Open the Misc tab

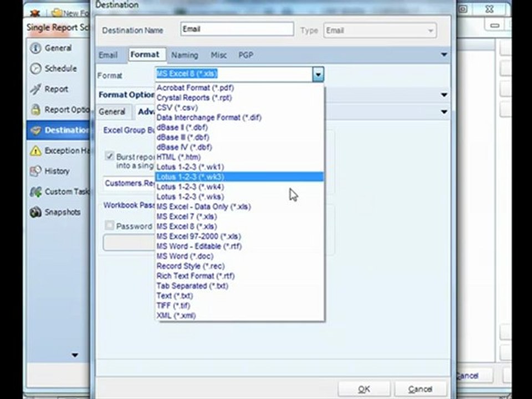coord(218,55)
